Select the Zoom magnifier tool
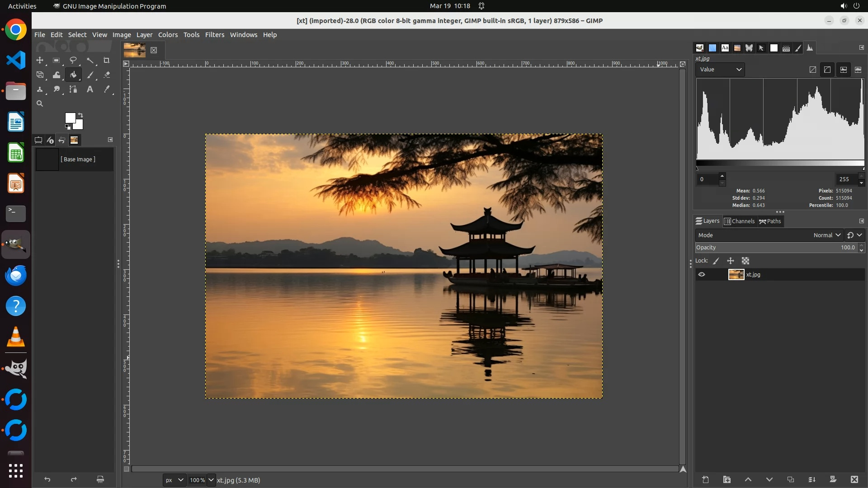This screenshot has width=868, height=488. click(40, 103)
